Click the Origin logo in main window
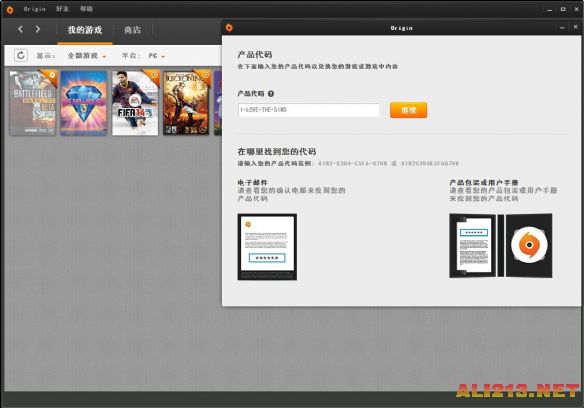 pyautogui.click(x=10, y=9)
